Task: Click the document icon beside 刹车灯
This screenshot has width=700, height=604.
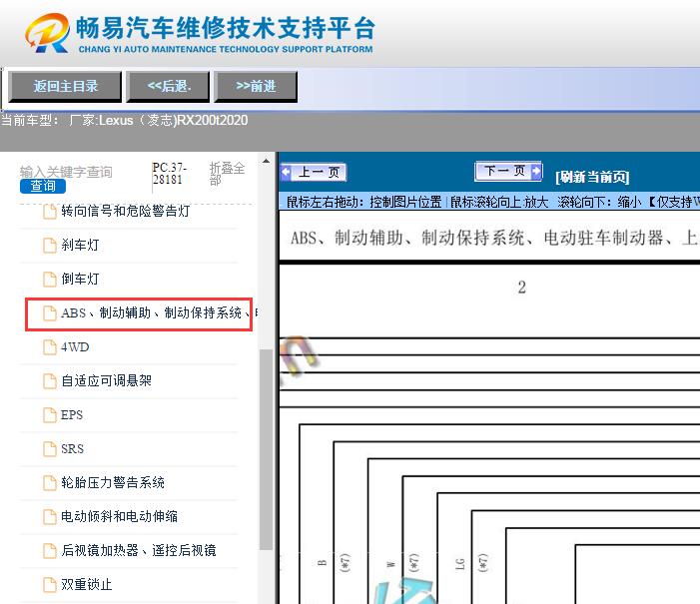Action: tap(50, 246)
